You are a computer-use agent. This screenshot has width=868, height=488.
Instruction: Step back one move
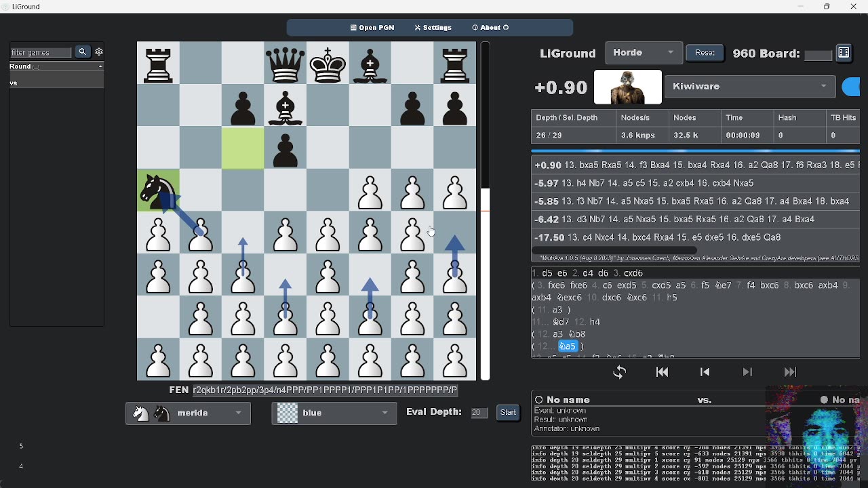click(705, 372)
